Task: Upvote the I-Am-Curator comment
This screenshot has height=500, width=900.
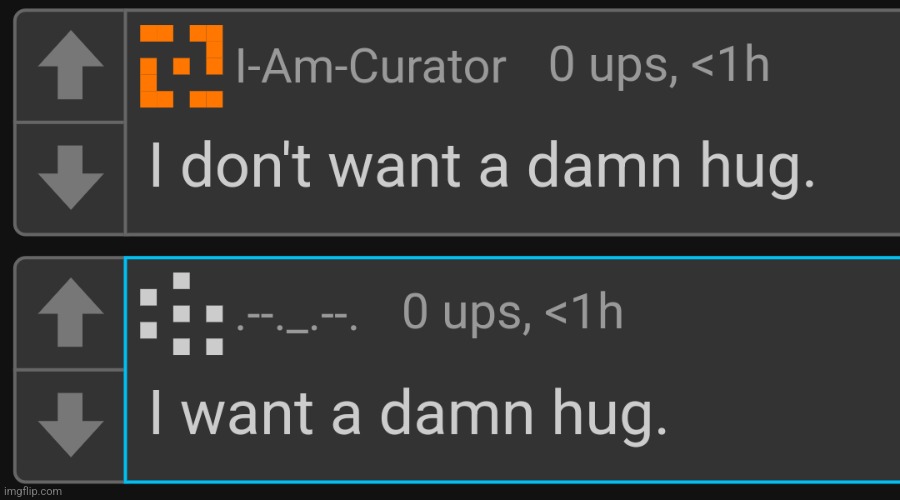Action: (x=71, y=65)
